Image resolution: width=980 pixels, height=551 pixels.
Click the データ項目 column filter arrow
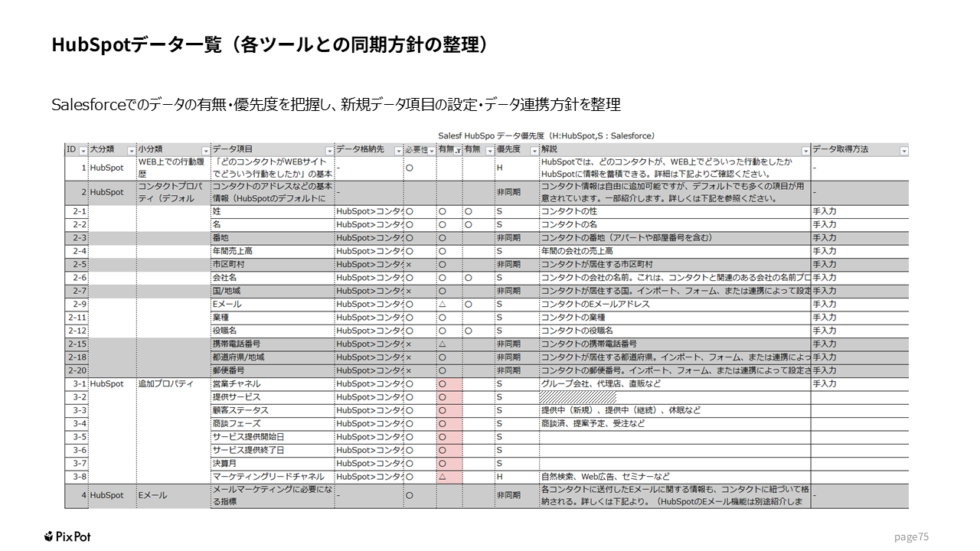(330, 151)
